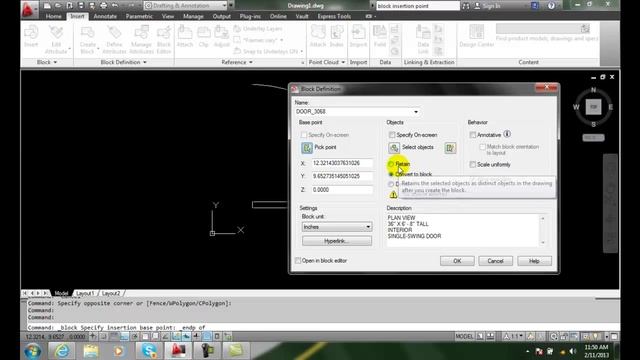Click the Pick point icon button
Screen dimensions: 640x360
click(x=307, y=147)
